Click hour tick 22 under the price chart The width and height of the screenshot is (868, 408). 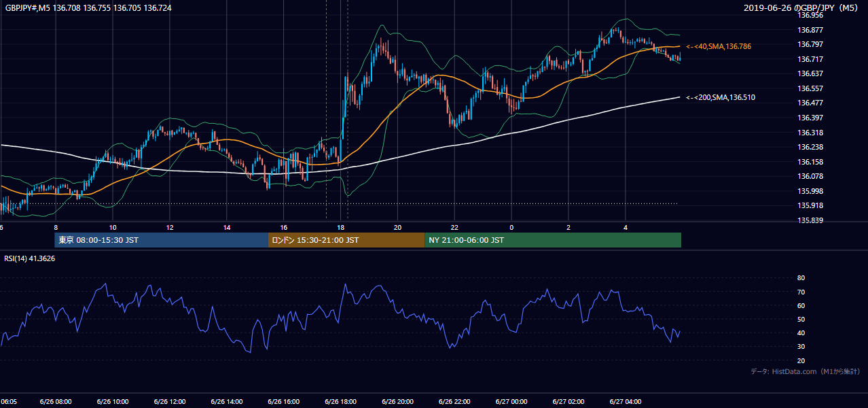[455, 227]
